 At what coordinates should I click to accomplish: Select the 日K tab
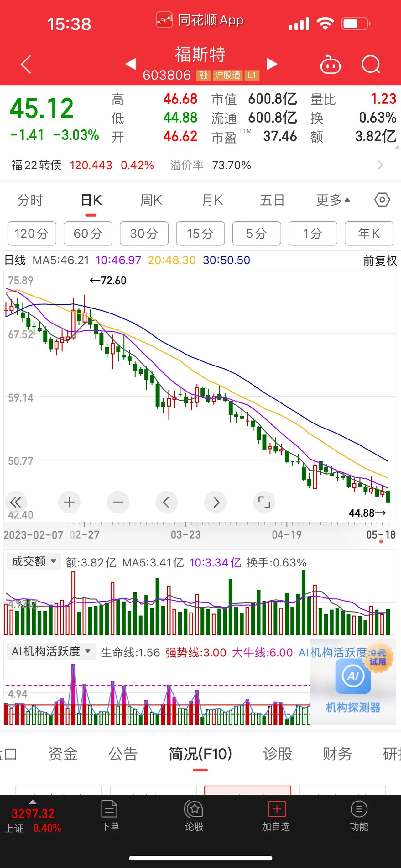tap(91, 200)
